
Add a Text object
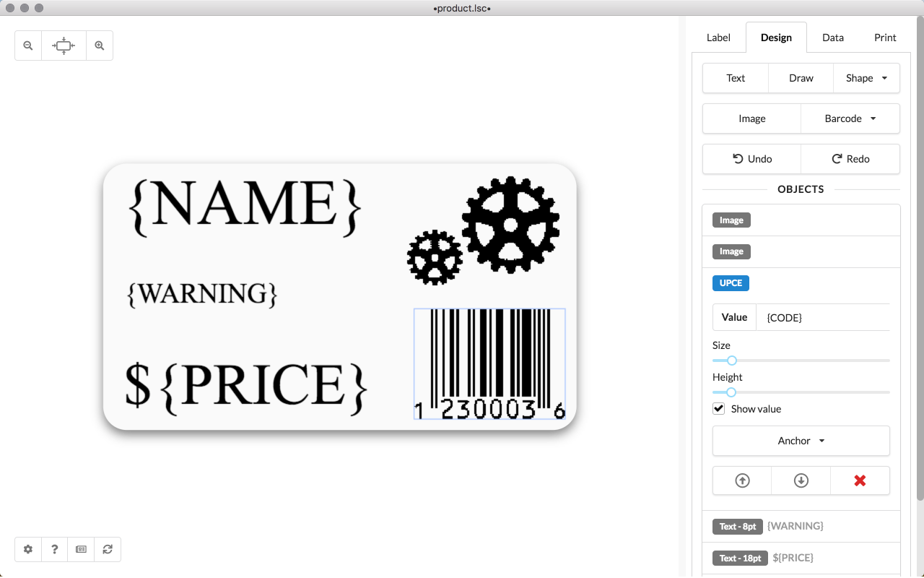click(x=736, y=78)
